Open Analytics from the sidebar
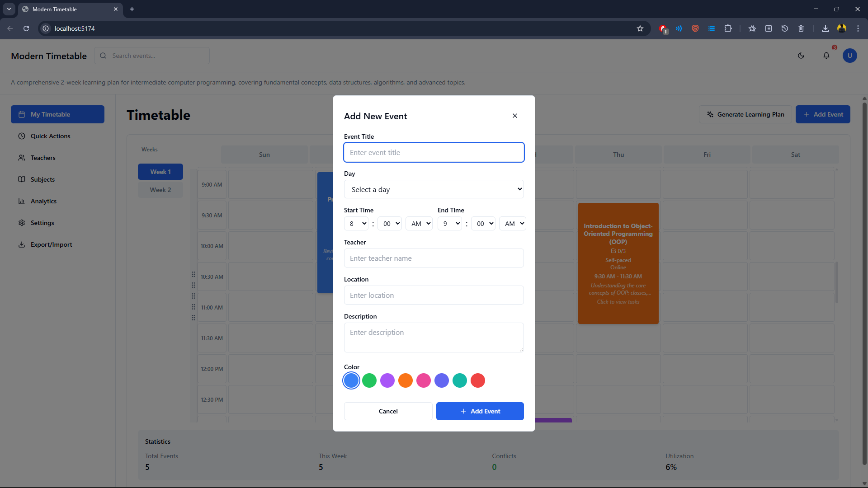Viewport: 868px width, 488px height. click(43, 201)
